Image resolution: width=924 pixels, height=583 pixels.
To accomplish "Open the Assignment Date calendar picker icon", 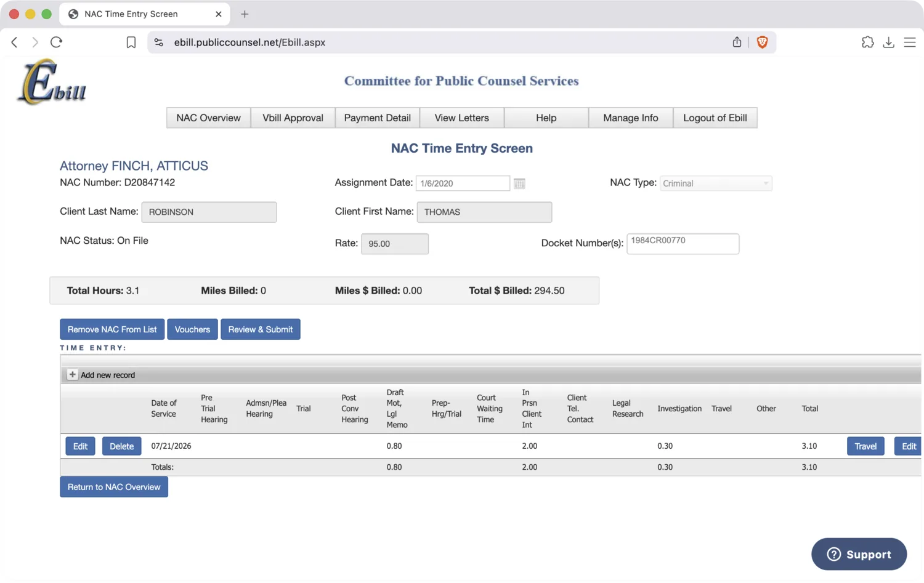I will coord(519,183).
